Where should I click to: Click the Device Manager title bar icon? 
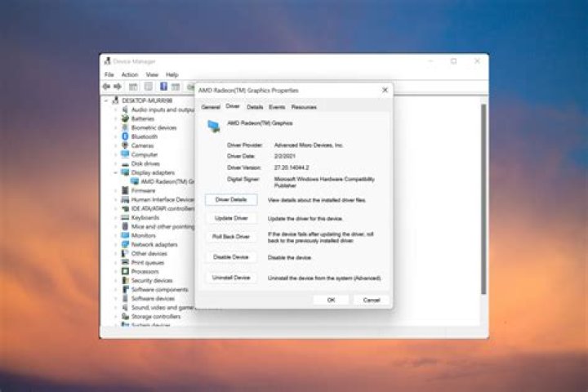(108, 61)
